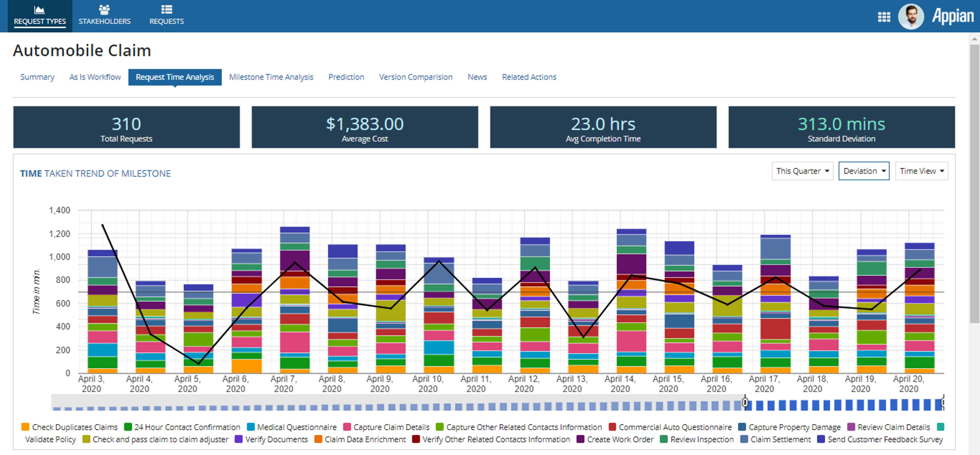Click the April 5, 2020 stacked bar

(198, 328)
